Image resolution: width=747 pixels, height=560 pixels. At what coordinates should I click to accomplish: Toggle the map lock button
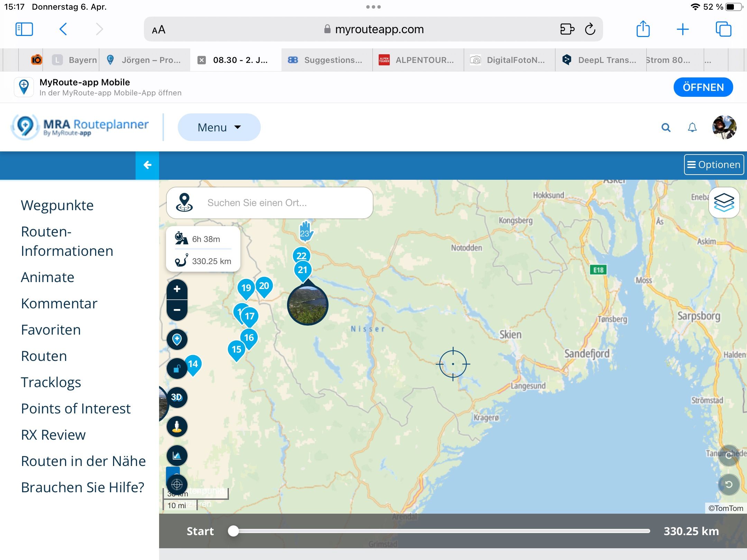tap(176, 368)
